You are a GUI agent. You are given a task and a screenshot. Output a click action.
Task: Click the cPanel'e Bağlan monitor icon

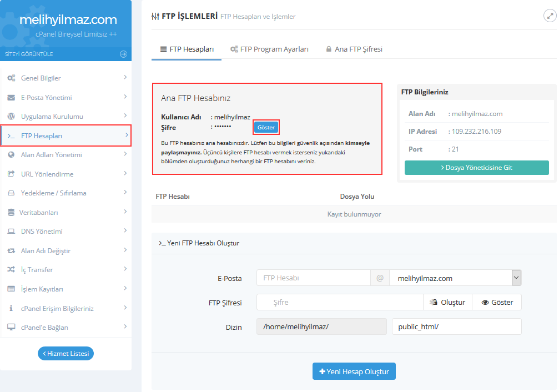11,328
